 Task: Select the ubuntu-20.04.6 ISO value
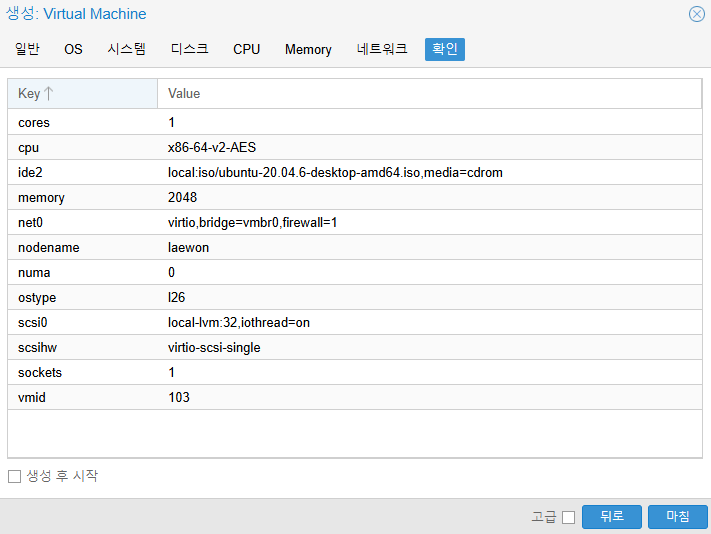click(x=335, y=173)
